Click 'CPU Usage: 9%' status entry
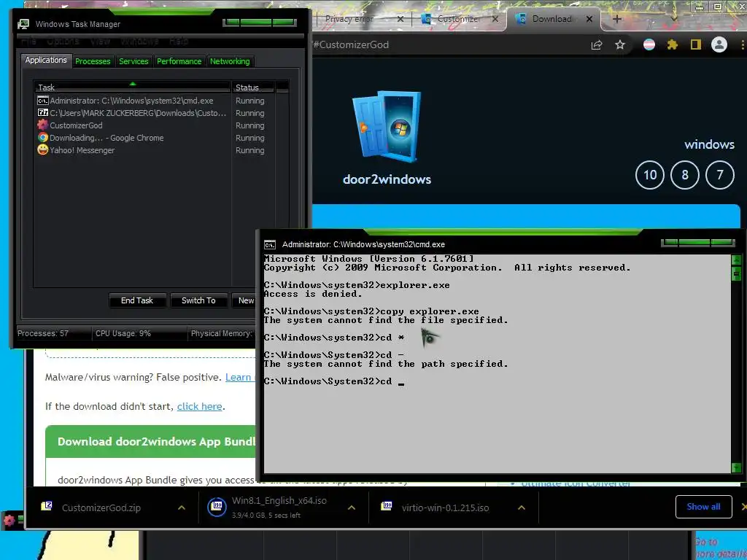This screenshot has height=560, width=747. point(123,333)
